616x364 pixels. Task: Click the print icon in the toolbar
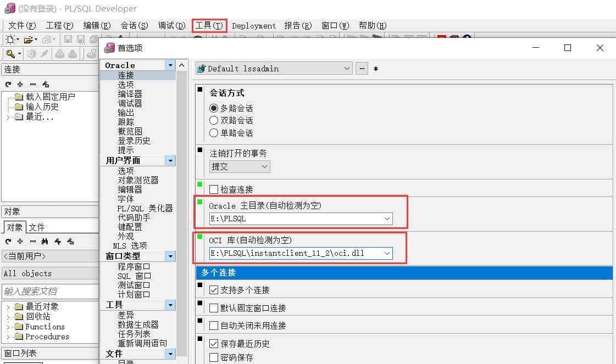[x=47, y=39]
